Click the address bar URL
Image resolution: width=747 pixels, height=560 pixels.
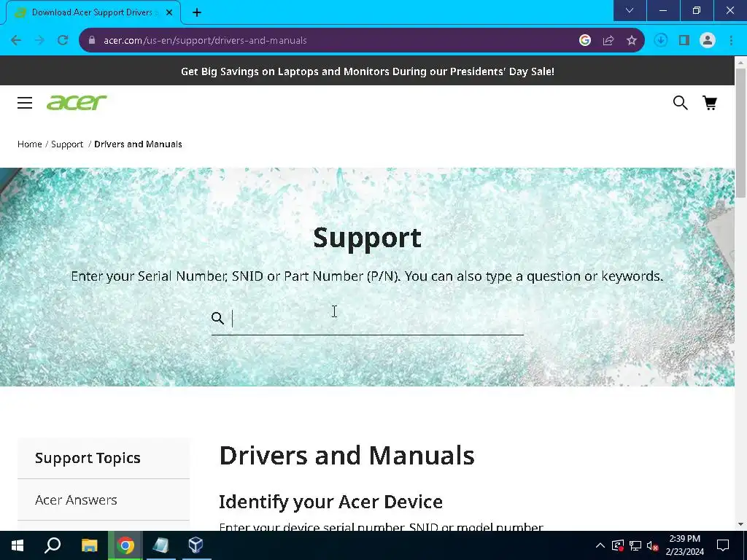[205, 41]
